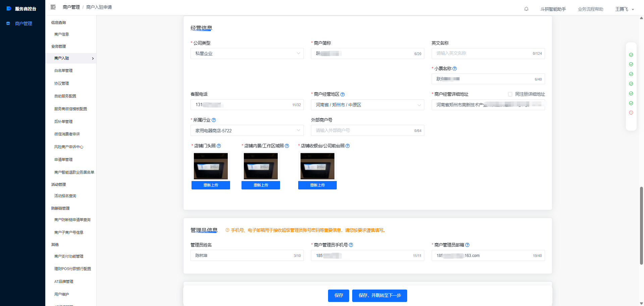Viewport: 644px width, 306px height.
Task: Click the 服务商控台 logo icon
Action: tap(9, 8)
